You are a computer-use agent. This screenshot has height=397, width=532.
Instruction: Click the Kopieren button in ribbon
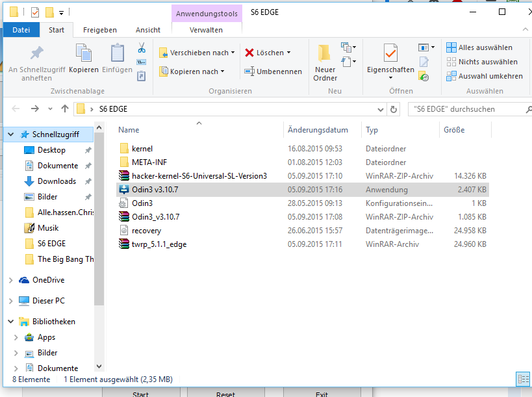tap(83, 58)
